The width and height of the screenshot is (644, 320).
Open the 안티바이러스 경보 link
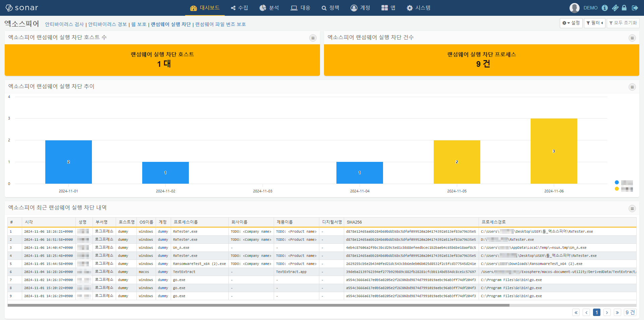pos(107,24)
